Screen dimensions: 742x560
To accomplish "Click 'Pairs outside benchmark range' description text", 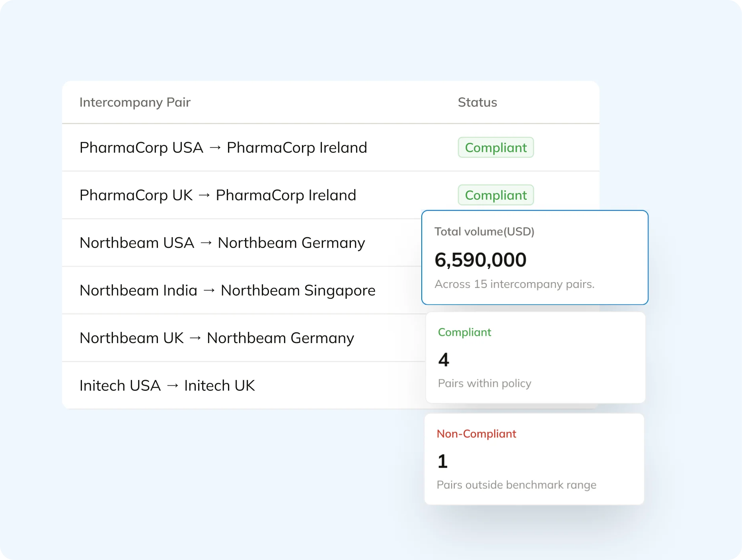I will 516,484.
